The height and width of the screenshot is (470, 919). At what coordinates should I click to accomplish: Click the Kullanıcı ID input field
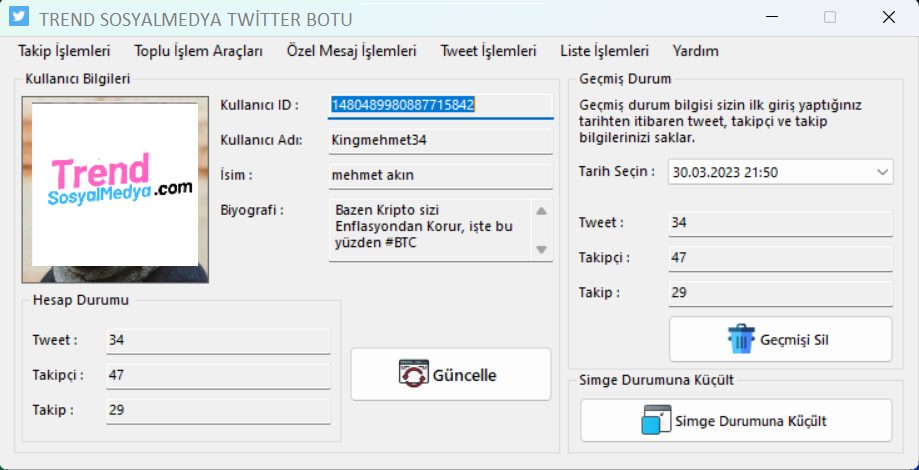click(x=440, y=105)
